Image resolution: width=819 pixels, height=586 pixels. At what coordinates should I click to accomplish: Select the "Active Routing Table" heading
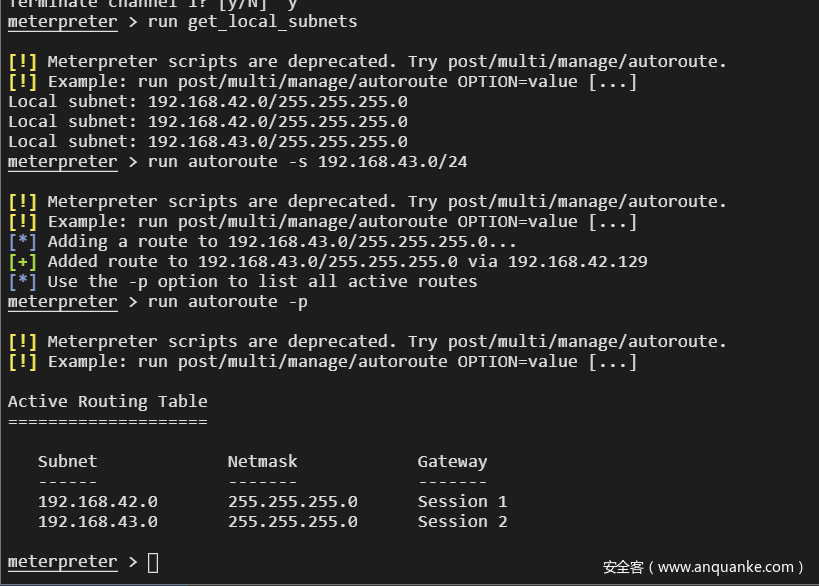tap(108, 402)
